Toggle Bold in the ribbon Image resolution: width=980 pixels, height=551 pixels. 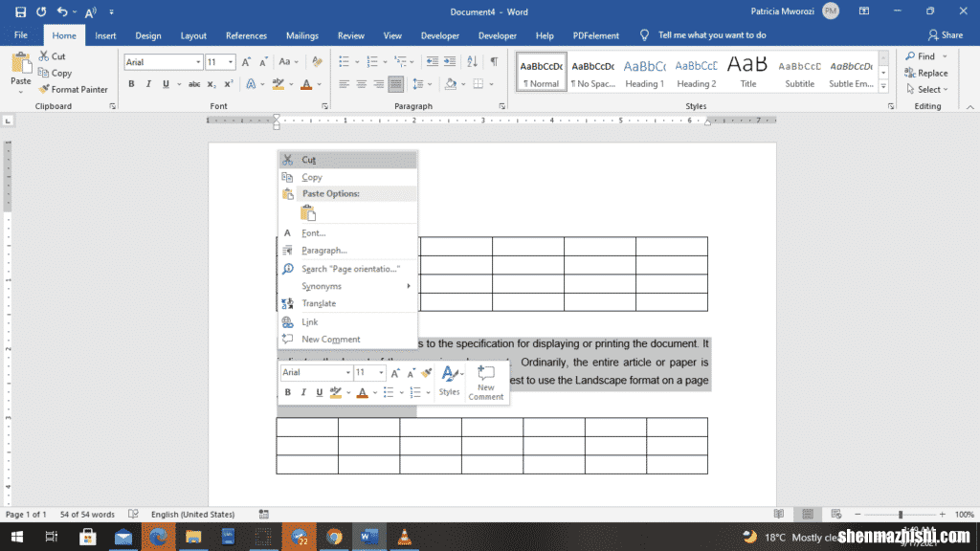pyautogui.click(x=131, y=84)
